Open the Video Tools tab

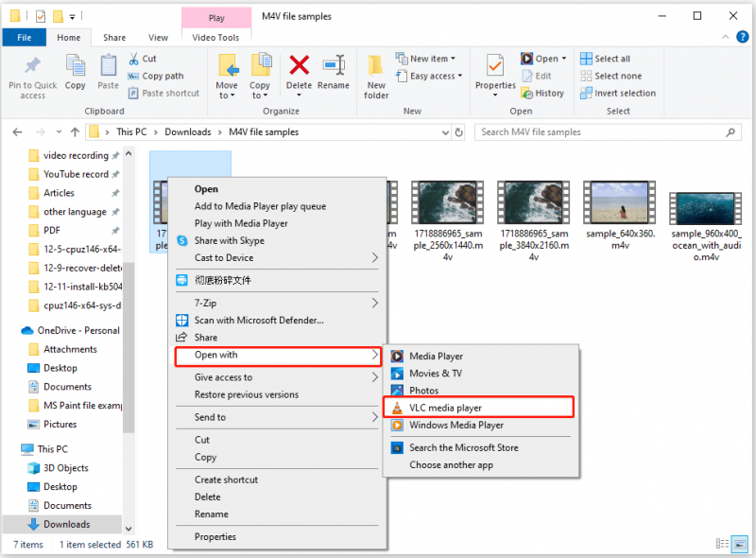click(x=215, y=37)
